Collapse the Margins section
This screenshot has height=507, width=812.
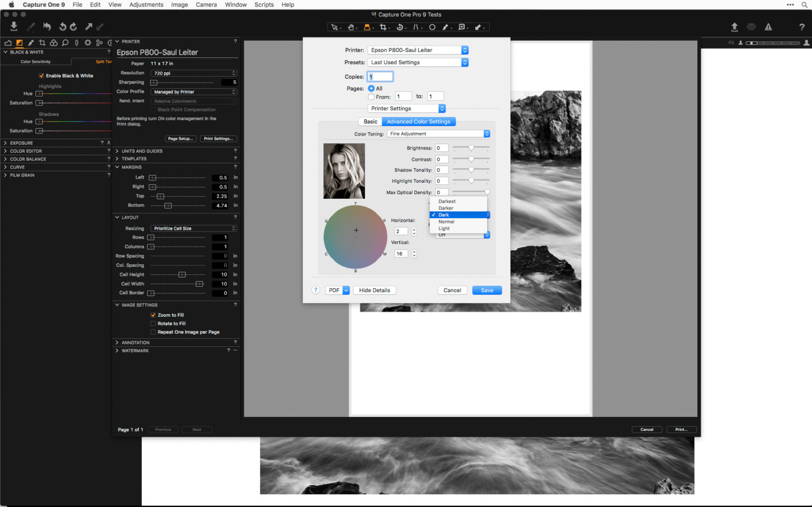point(117,167)
